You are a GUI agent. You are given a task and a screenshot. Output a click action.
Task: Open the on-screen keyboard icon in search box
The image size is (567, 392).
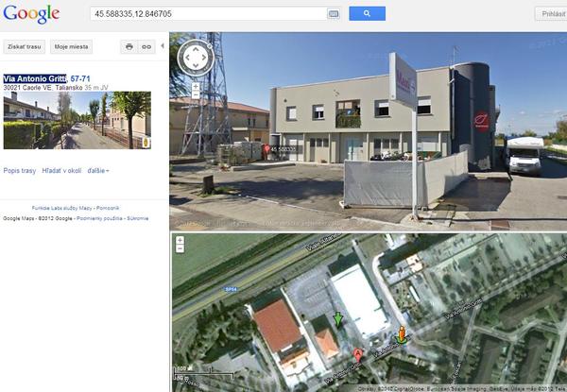(x=333, y=14)
